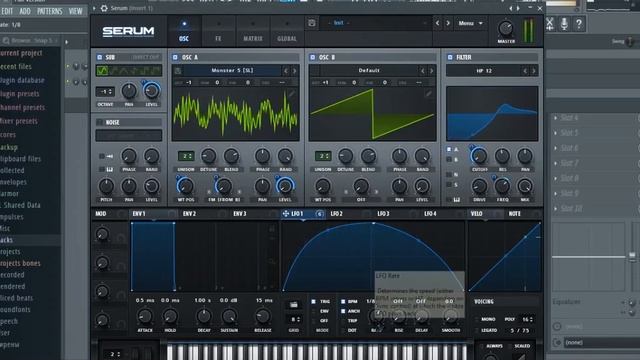Click the OSC A unison voices stepper

(186, 156)
